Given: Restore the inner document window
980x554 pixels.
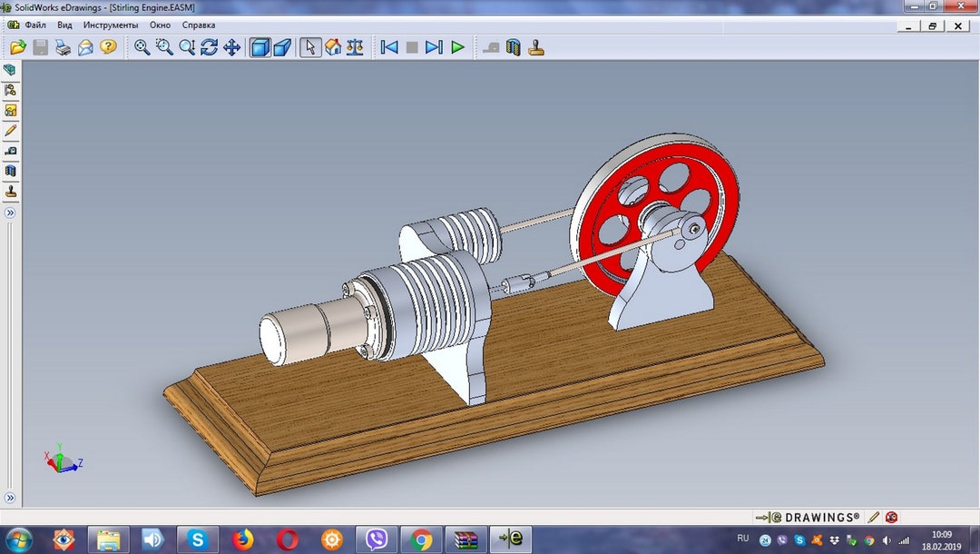Looking at the screenshot, I should (x=932, y=25).
